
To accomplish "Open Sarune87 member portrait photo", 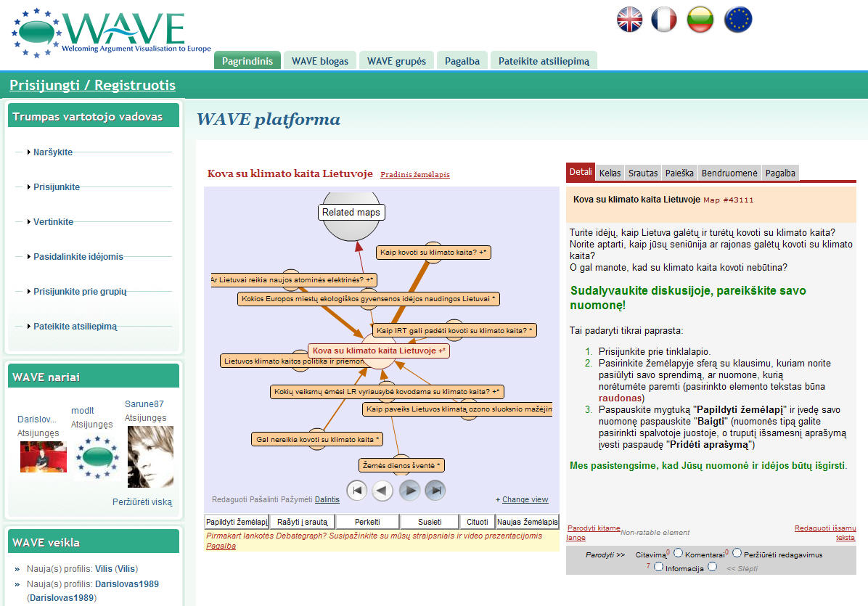I will 150,456.
